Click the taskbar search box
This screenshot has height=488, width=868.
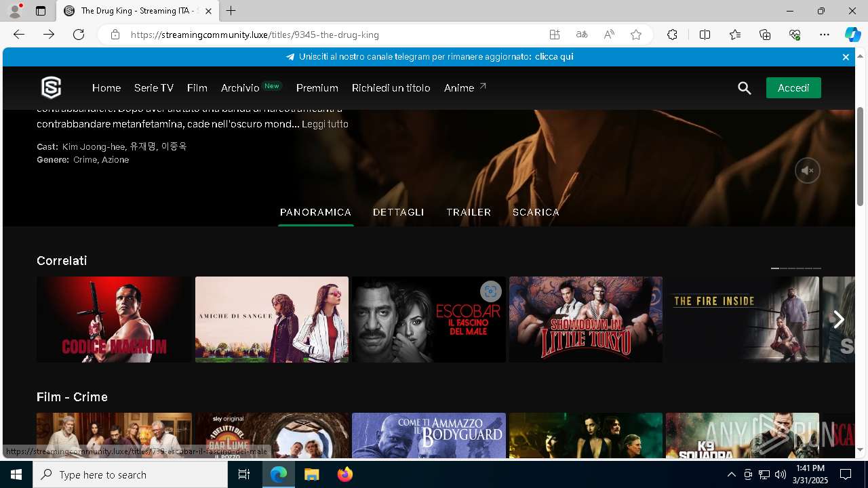pyautogui.click(x=130, y=474)
